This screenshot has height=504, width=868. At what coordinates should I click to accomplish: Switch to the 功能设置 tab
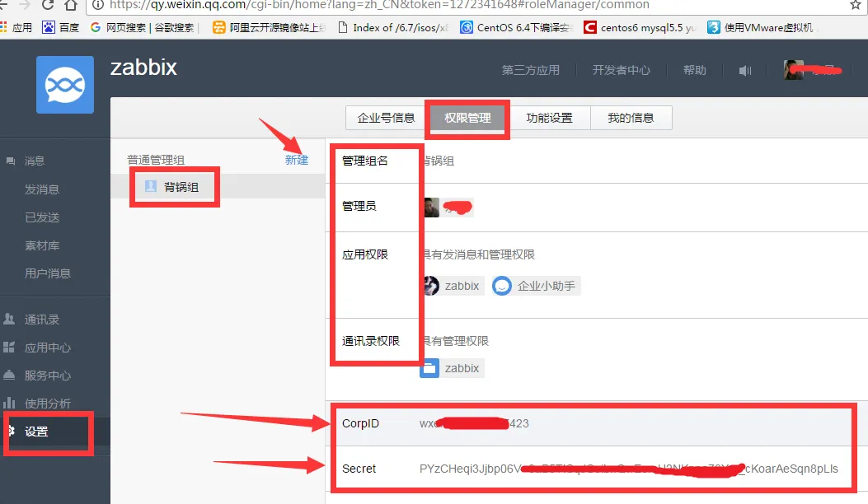point(549,118)
